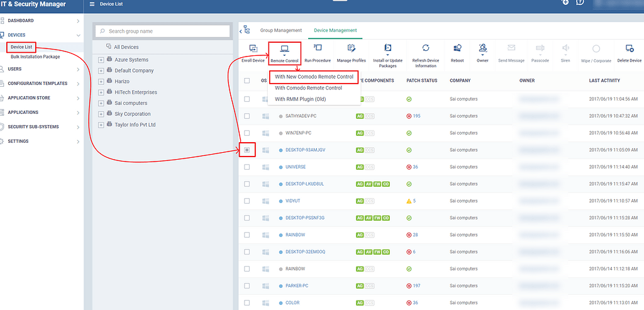
Task: Click the search magnifier icon
Action: coord(103,31)
